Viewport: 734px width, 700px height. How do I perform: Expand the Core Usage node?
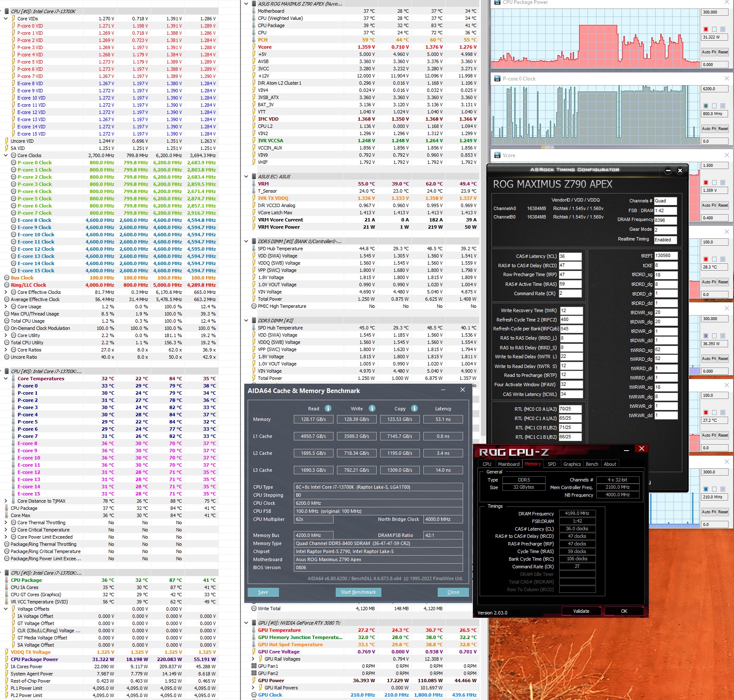click(6, 307)
